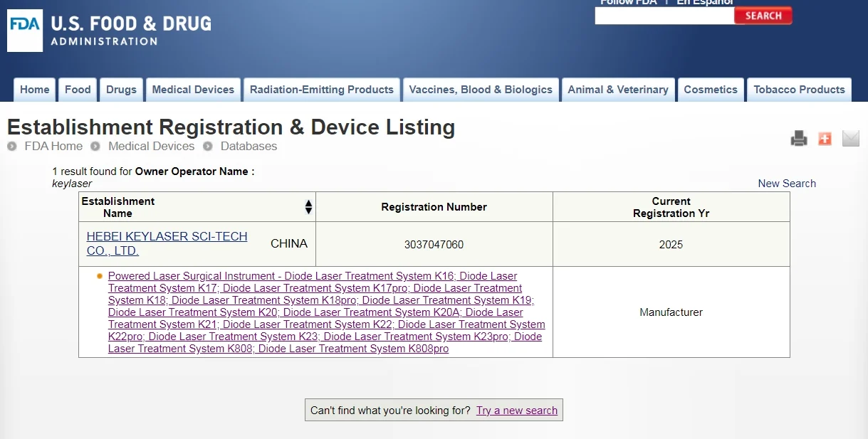Sort by Establishment Name using the arrows
This screenshot has width=868, height=439.
308,207
